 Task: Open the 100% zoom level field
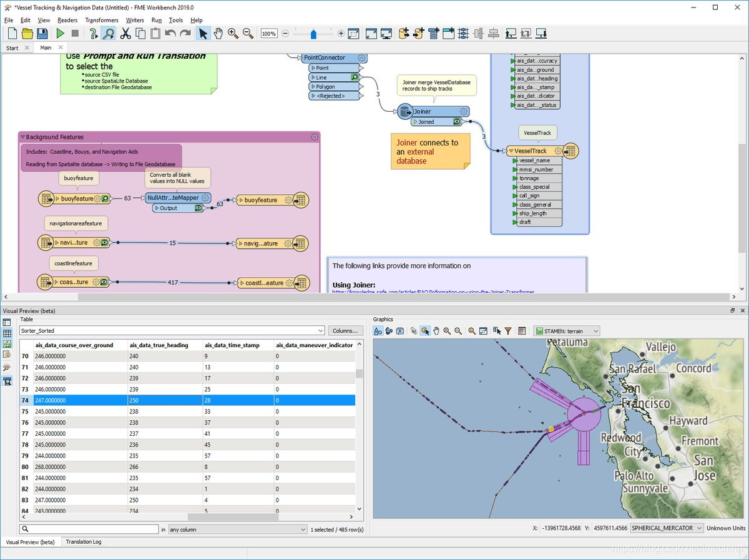coord(269,34)
